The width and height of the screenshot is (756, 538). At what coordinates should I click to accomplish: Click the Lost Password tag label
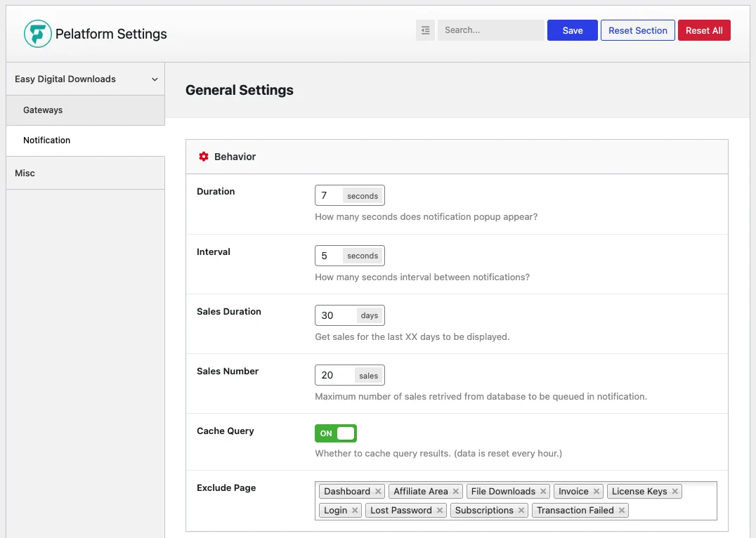pos(401,510)
